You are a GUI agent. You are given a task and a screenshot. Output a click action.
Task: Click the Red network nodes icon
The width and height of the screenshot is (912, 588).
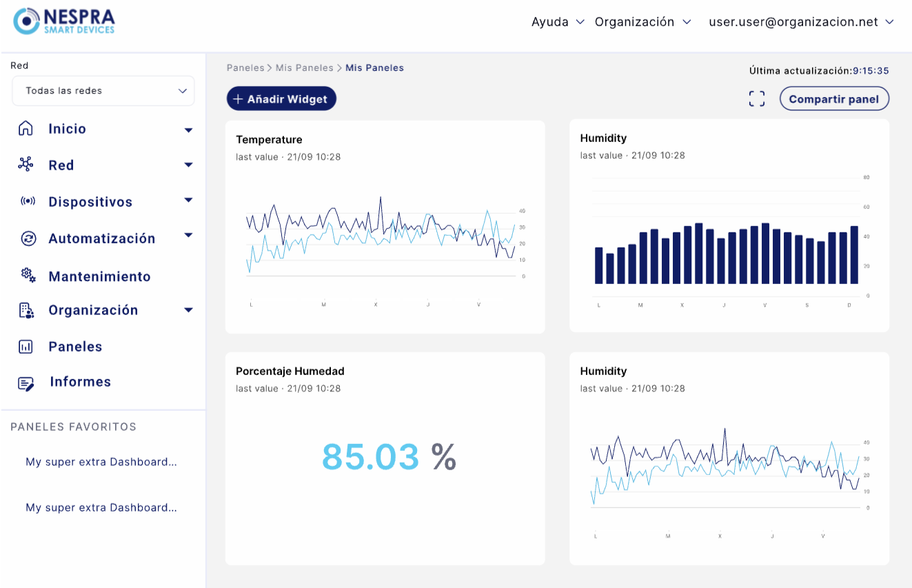point(26,164)
